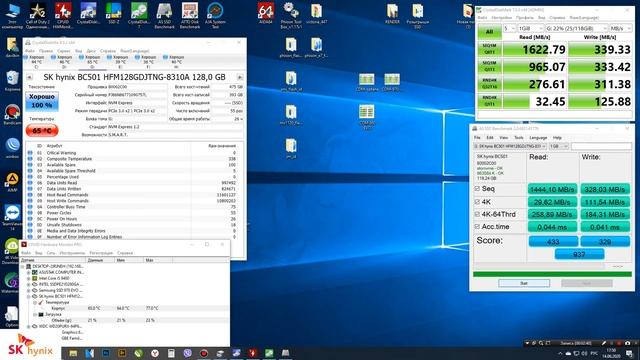Open the Сервис menu in CrystalDiskInfo
Image resolution: width=640 pixels, height=360 pixels.
point(64,51)
